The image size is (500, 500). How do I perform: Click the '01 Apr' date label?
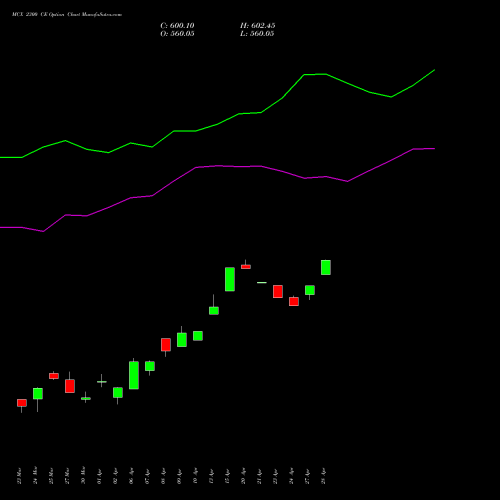coord(99,477)
